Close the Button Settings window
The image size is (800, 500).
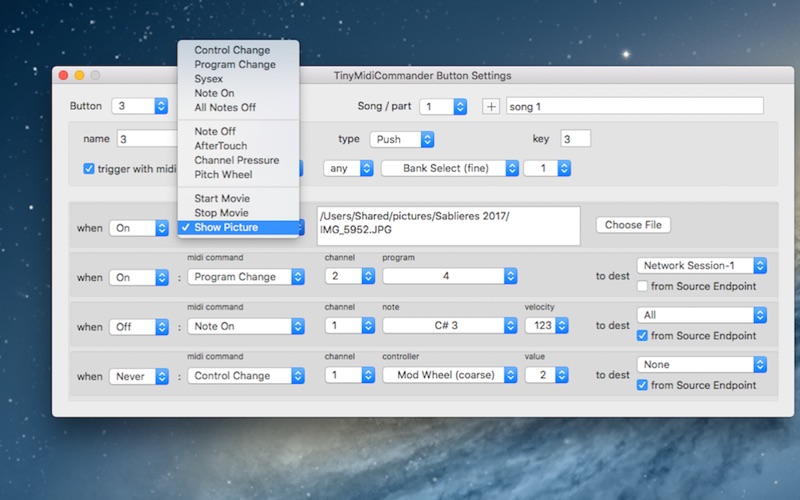tap(63, 76)
